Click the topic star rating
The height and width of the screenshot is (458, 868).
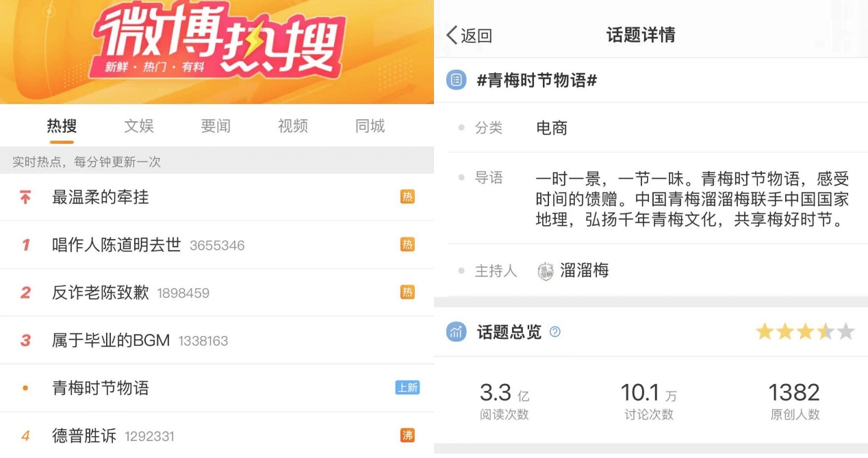[805, 332]
